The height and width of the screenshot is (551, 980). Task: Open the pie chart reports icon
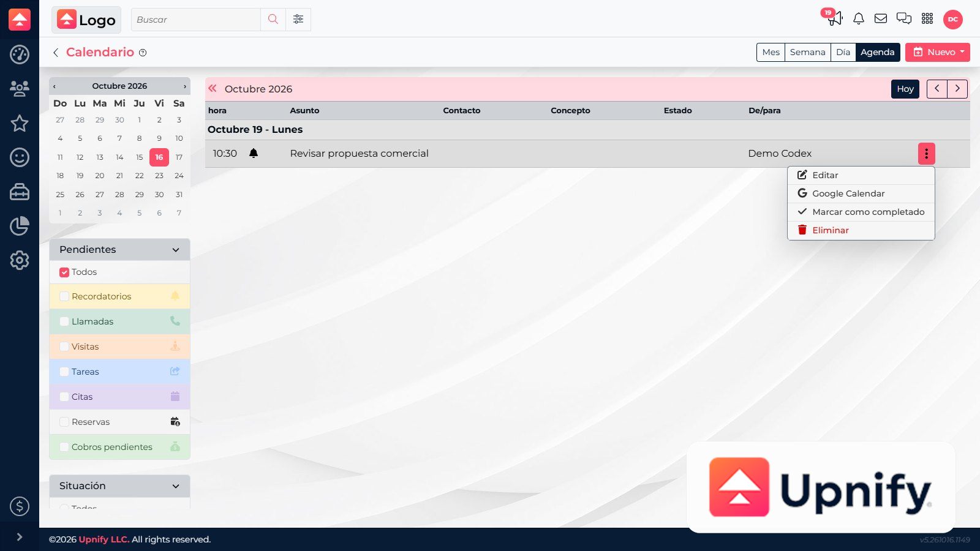[x=20, y=226]
